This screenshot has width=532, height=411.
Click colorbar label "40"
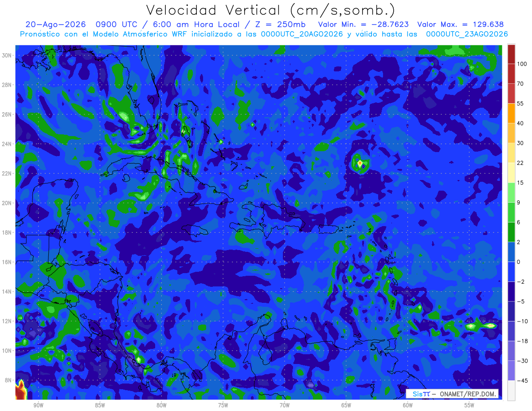click(520, 123)
